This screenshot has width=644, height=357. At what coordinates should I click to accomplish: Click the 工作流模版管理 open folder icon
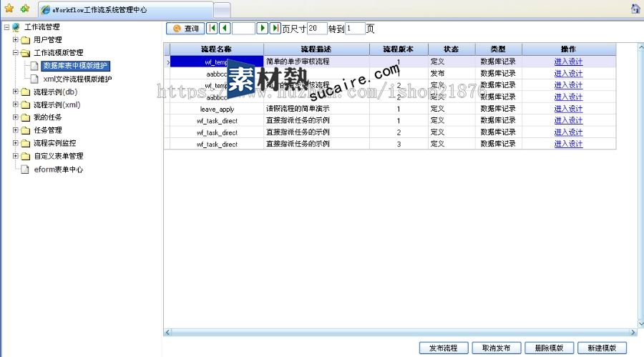click(26, 53)
